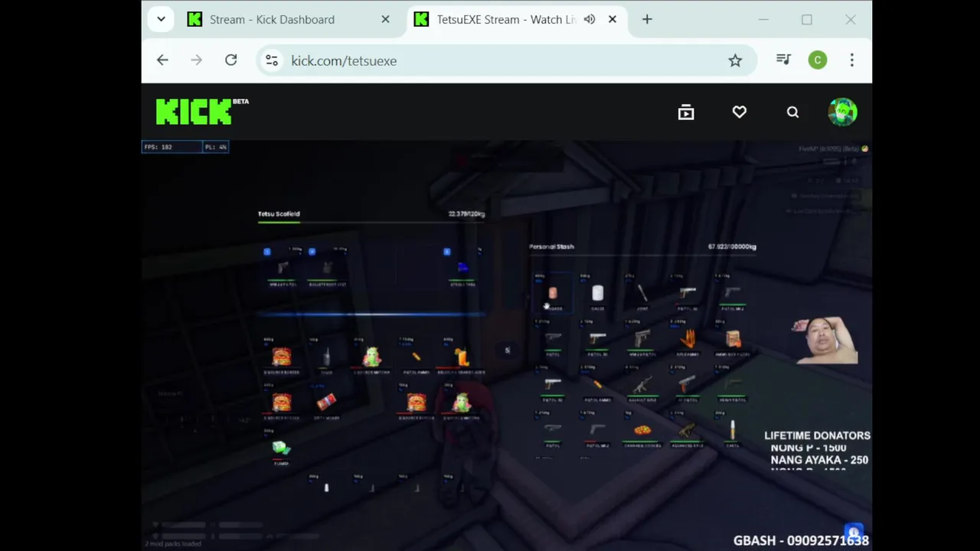
Task: Select the TetsuEXE Stream tab
Action: tap(506, 19)
